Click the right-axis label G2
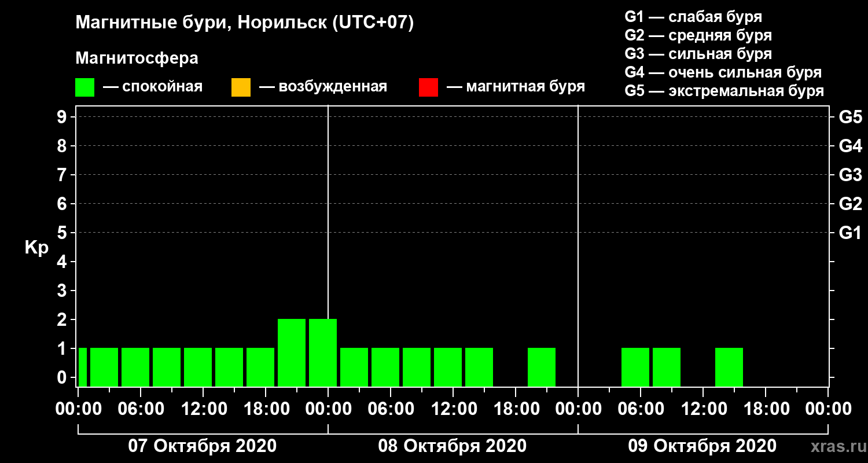Viewport: 868px width, 463px height. click(x=850, y=204)
